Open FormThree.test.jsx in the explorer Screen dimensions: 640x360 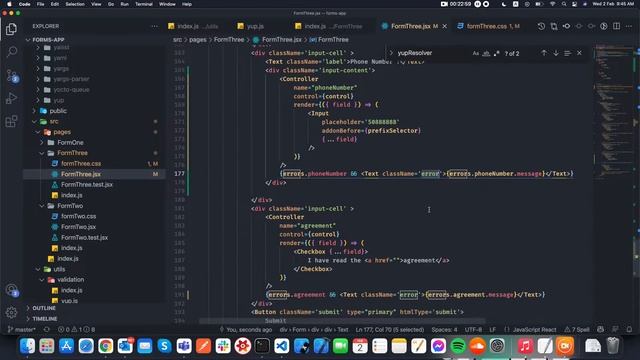87,184
